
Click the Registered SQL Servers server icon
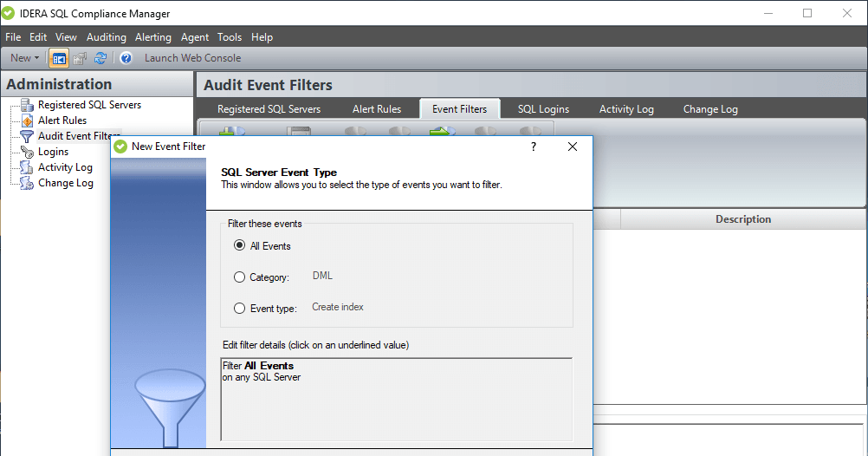(x=27, y=105)
